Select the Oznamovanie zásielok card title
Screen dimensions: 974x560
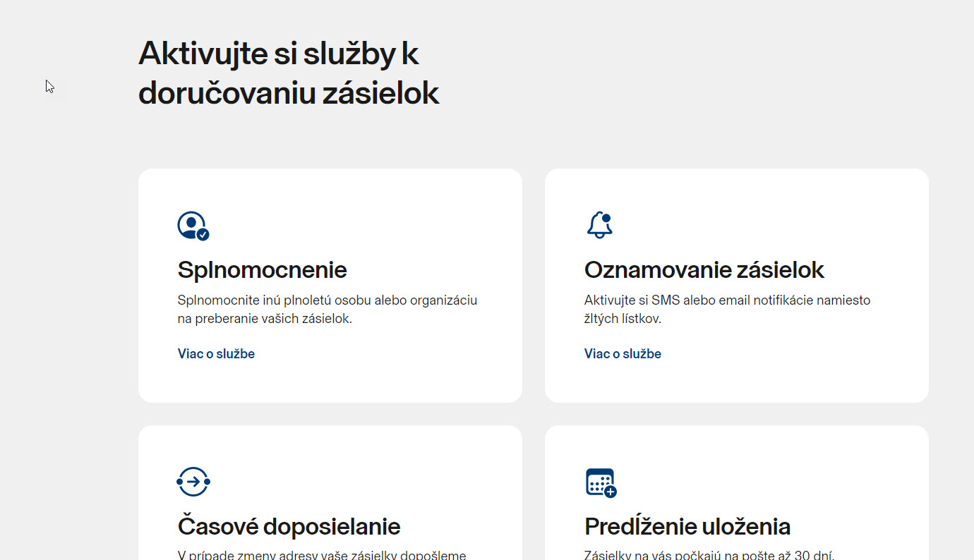(704, 270)
